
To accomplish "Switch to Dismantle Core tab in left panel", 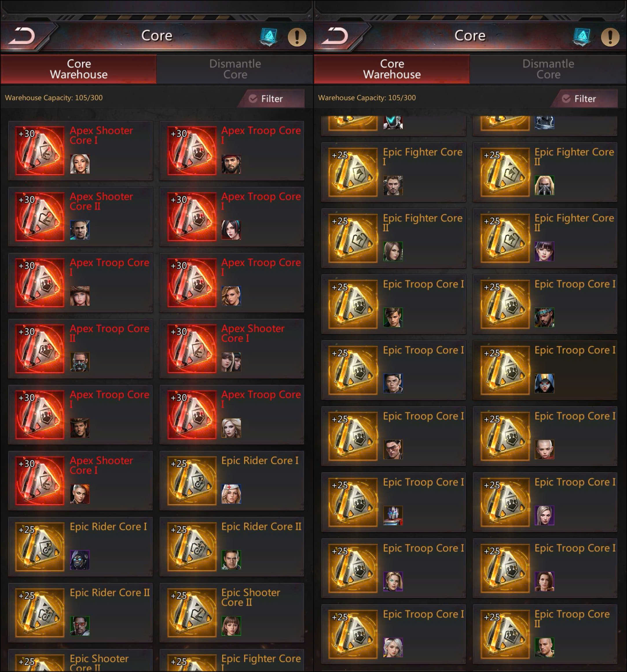I will tap(235, 69).
